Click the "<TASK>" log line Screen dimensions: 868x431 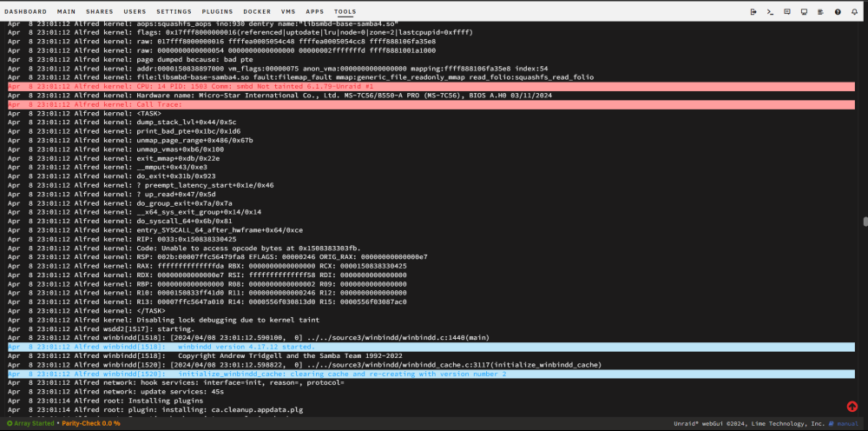[85, 114]
